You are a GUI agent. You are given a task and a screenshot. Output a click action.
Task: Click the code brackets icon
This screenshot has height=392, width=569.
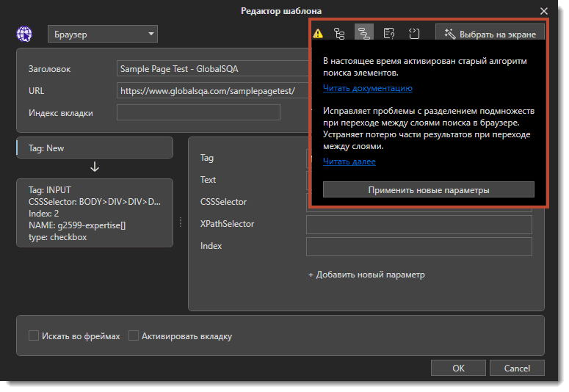pyautogui.click(x=414, y=34)
